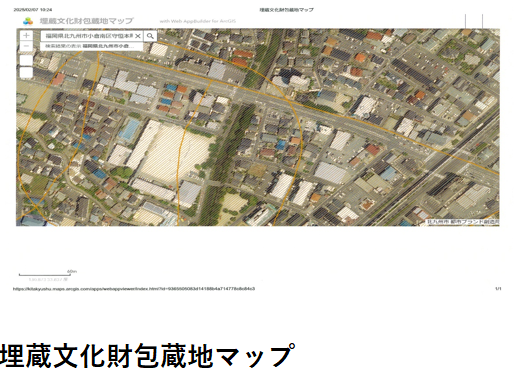
Task: Click the magnifier search icon
Action: coord(150,36)
